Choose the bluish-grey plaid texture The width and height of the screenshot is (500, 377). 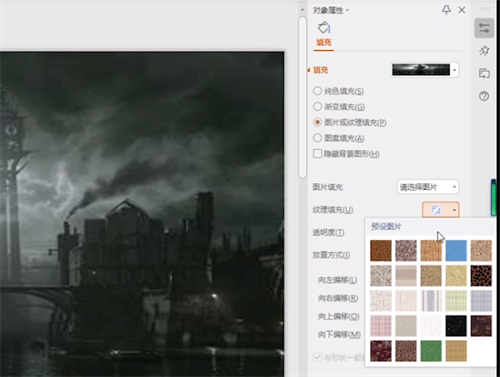click(481, 301)
